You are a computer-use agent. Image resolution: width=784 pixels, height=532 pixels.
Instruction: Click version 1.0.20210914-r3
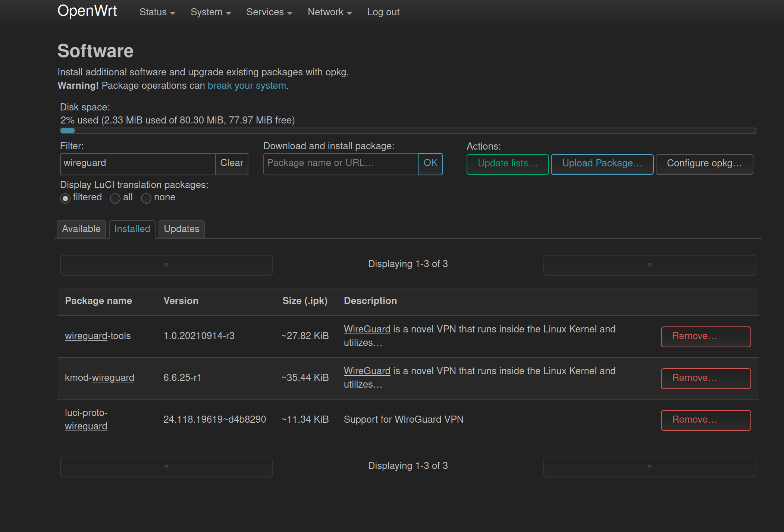tap(199, 336)
